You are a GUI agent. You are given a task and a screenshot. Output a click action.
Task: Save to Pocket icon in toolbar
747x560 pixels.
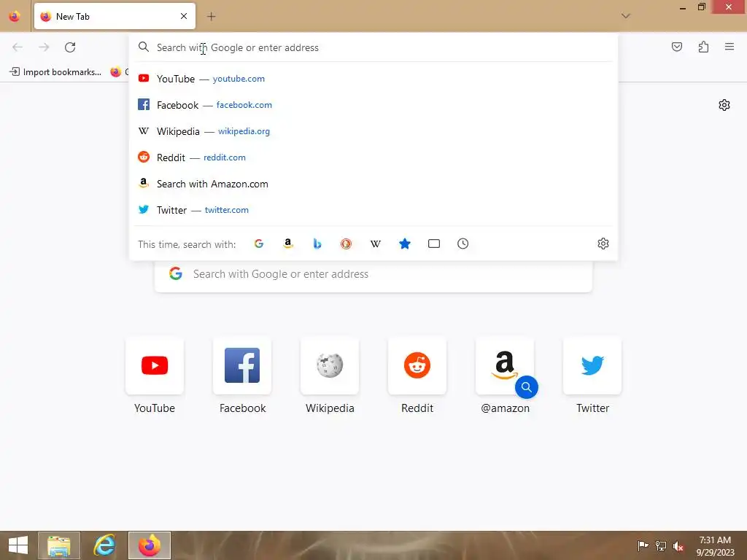[677, 47]
